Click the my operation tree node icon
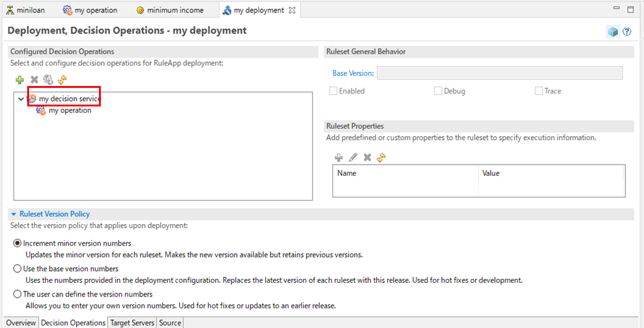644x328 pixels. (x=41, y=111)
